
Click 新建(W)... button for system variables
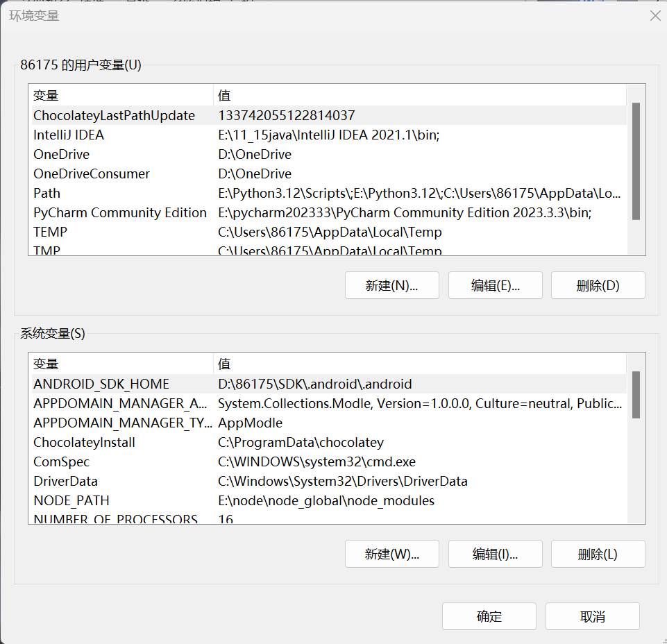click(391, 554)
